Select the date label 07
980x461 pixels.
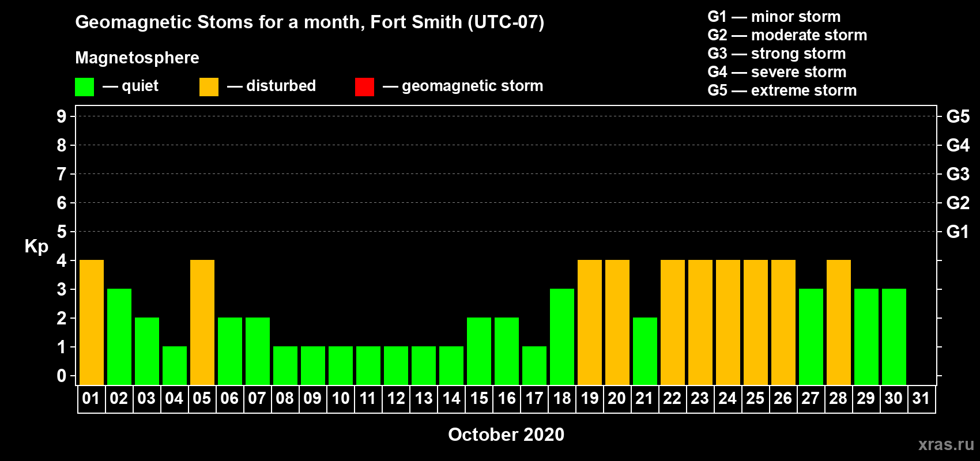(257, 398)
